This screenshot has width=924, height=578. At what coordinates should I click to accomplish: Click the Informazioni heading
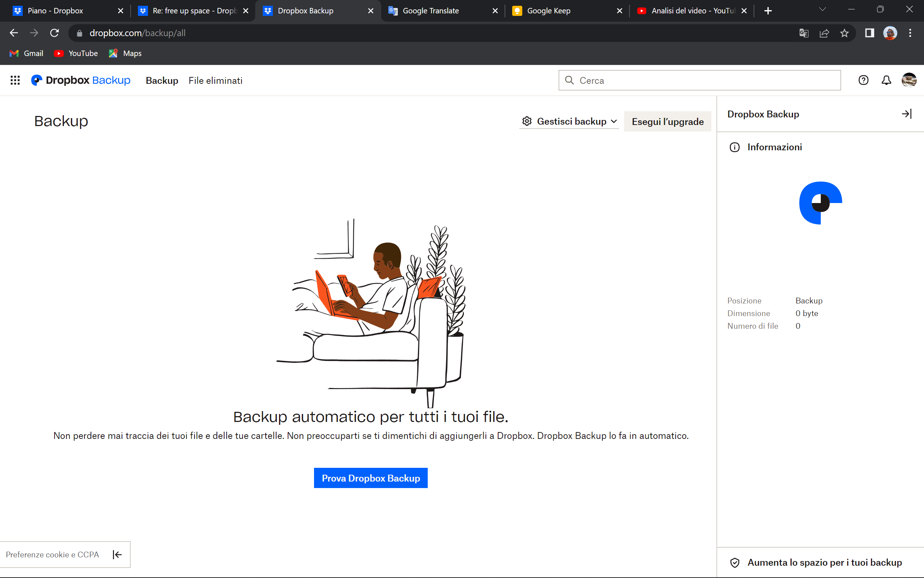point(774,147)
